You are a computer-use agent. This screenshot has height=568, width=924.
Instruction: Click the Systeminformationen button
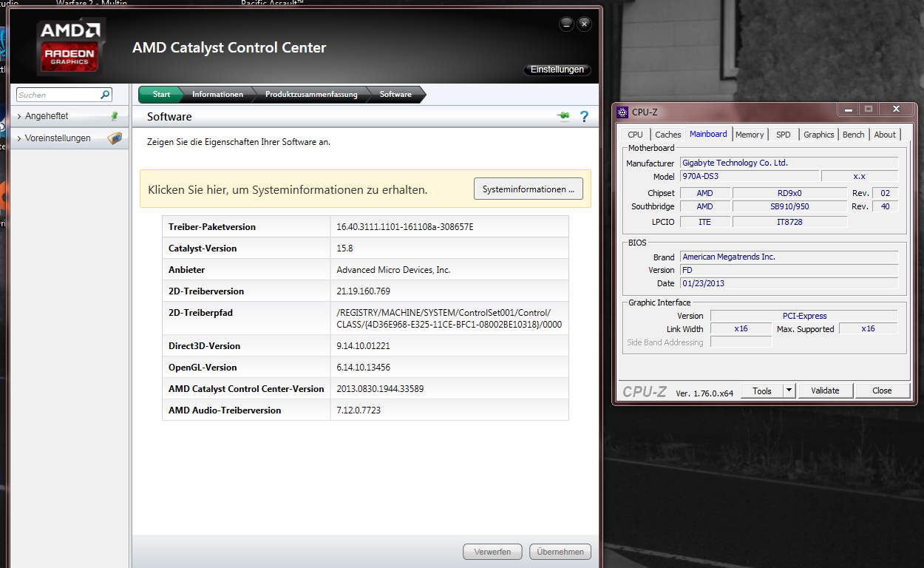pyautogui.click(x=529, y=189)
